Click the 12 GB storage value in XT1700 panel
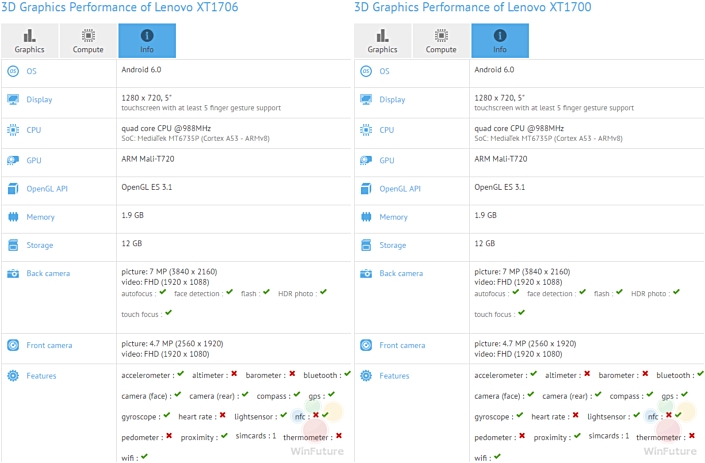705x463 pixels. click(485, 243)
